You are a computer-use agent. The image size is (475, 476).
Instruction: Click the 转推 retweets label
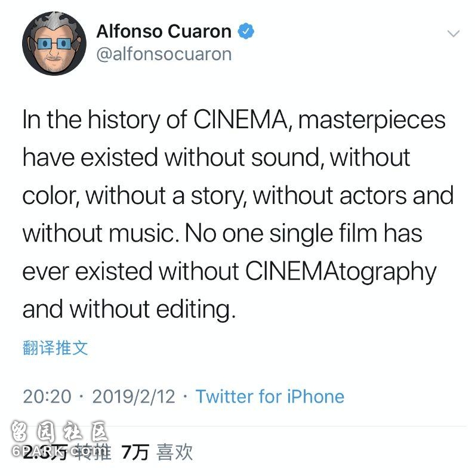(93, 452)
